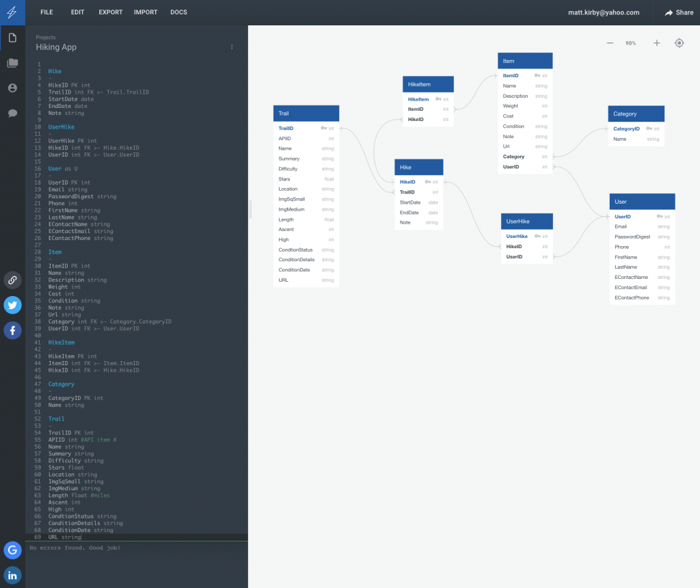Zoom in using the plus icon
Screen dimensions: 700x588
pos(656,42)
